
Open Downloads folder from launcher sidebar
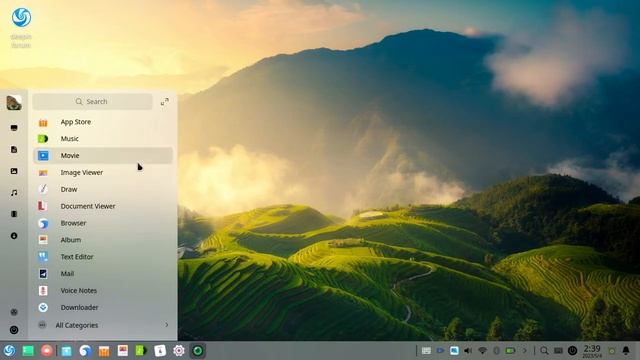coord(14,236)
